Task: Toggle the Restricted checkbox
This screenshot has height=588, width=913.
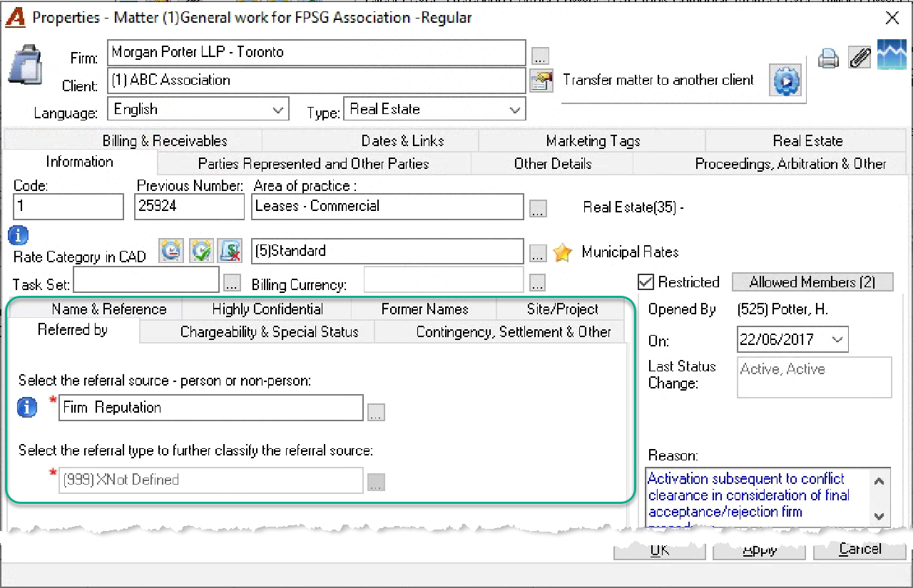Action: tap(646, 282)
